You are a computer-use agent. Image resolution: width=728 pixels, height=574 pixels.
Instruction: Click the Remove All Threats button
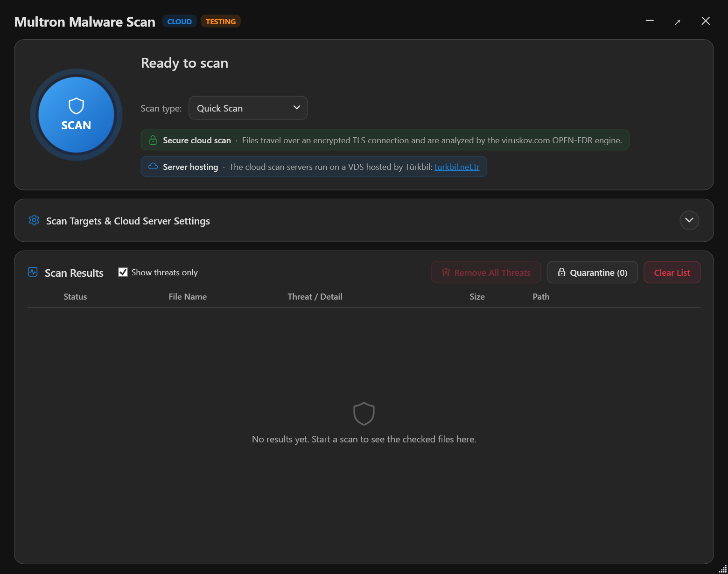point(486,273)
